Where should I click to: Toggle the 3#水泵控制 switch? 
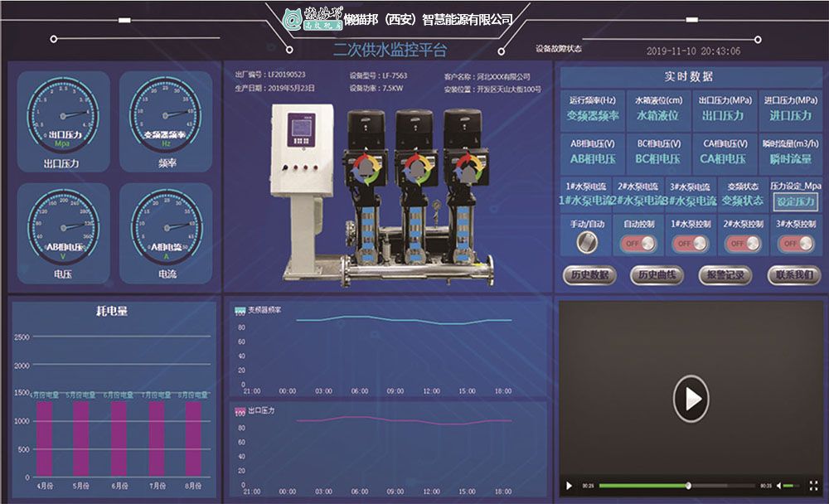796,244
